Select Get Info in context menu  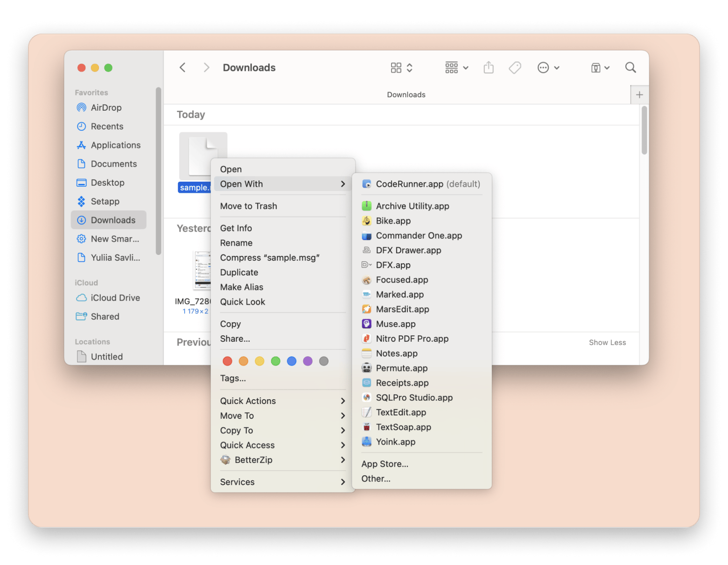236,228
